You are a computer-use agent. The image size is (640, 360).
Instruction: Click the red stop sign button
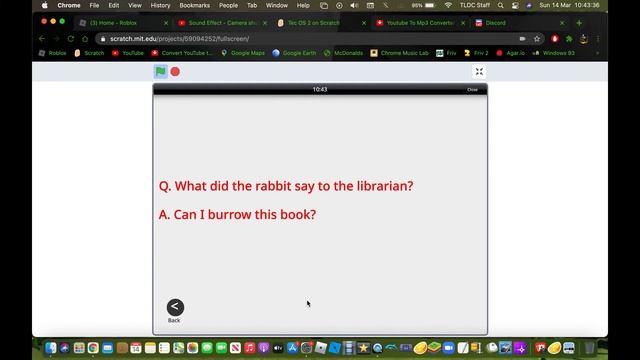pyautogui.click(x=175, y=72)
